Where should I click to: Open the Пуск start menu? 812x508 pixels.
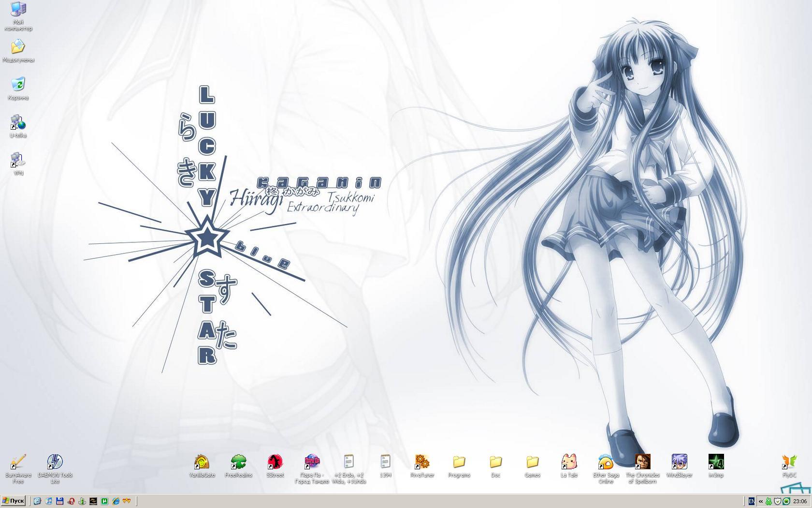point(13,501)
